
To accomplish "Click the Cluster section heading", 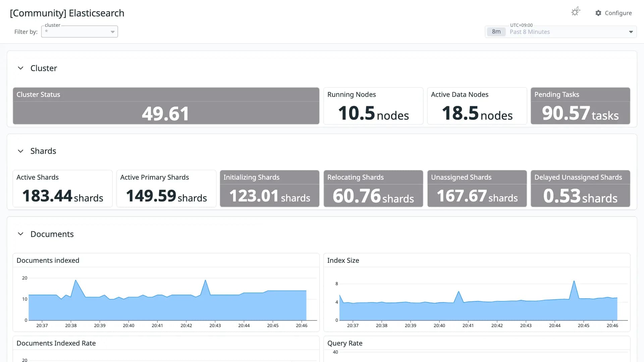I will pos(44,68).
